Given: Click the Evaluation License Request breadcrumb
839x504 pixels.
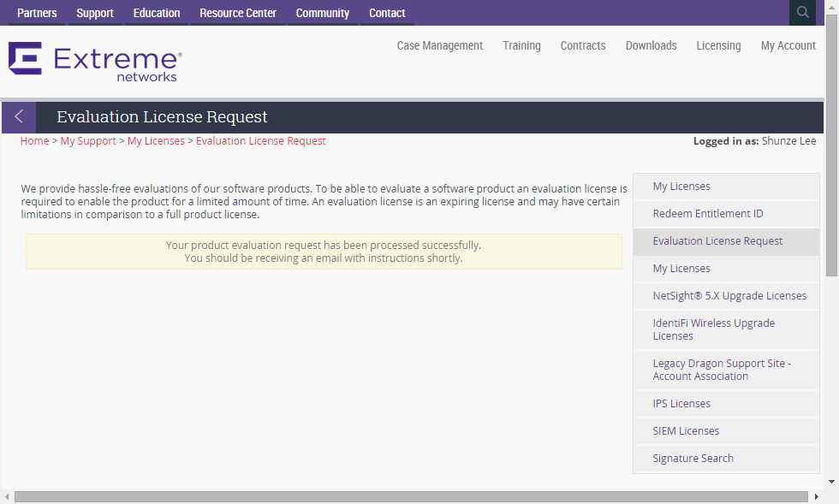Looking at the screenshot, I should pyautogui.click(x=260, y=140).
